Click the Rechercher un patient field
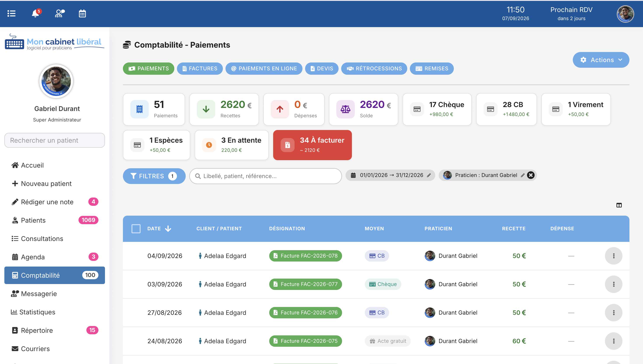 (x=54, y=140)
